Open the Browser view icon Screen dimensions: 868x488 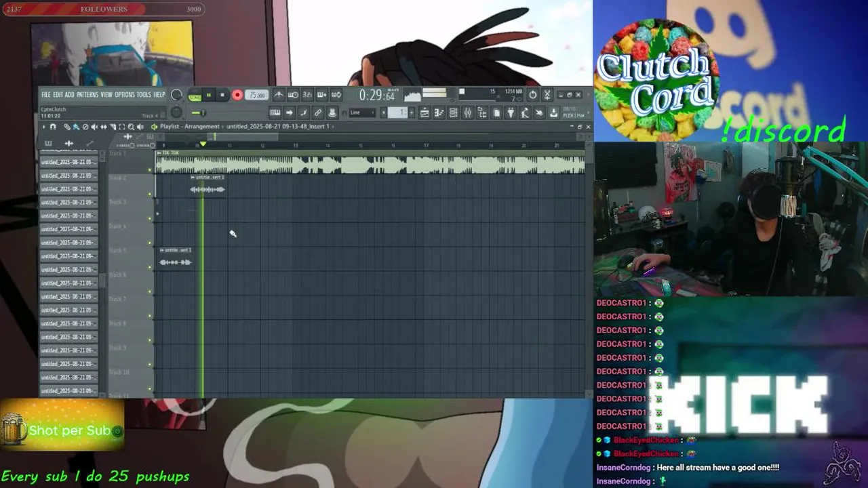[x=482, y=113]
